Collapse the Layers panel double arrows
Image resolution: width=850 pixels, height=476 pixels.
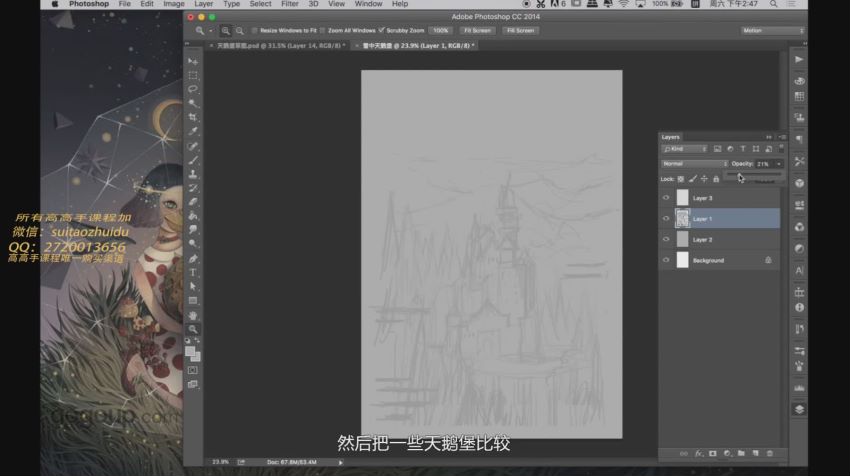click(x=769, y=137)
